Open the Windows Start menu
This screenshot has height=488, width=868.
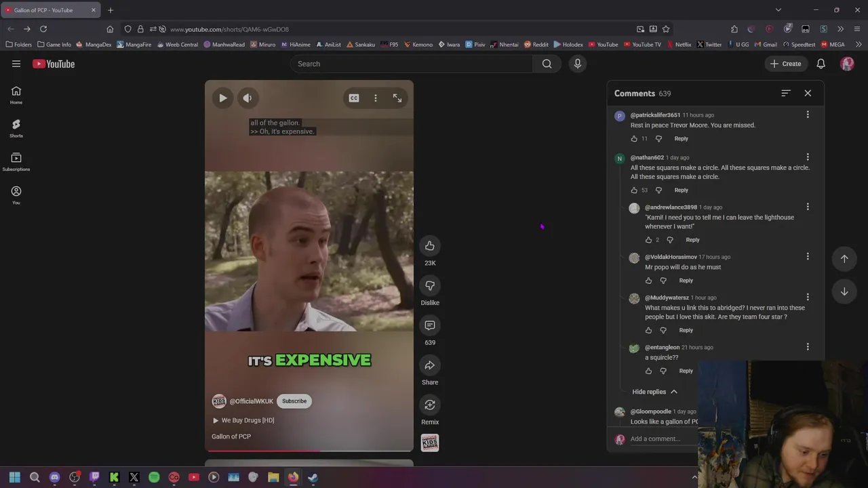(15, 477)
